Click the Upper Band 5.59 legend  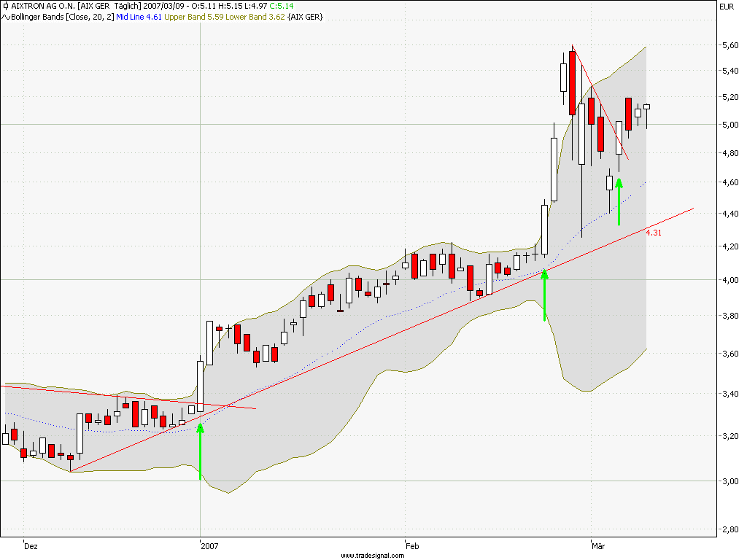coord(194,17)
